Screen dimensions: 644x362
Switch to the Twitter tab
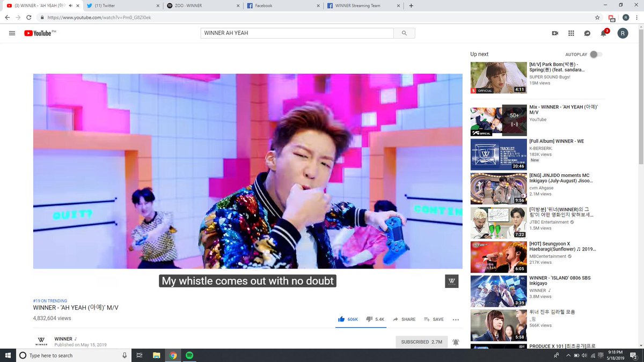[x=123, y=5]
